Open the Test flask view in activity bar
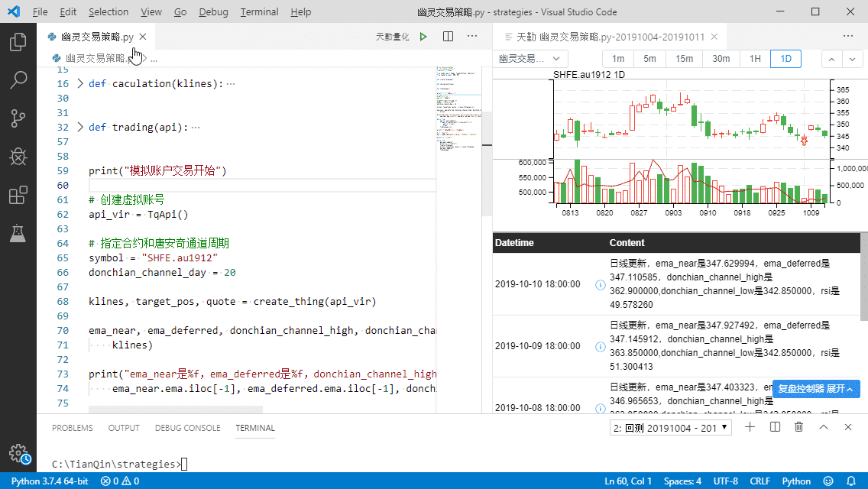Image resolution: width=868 pixels, height=489 pixels. click(18, 233)
